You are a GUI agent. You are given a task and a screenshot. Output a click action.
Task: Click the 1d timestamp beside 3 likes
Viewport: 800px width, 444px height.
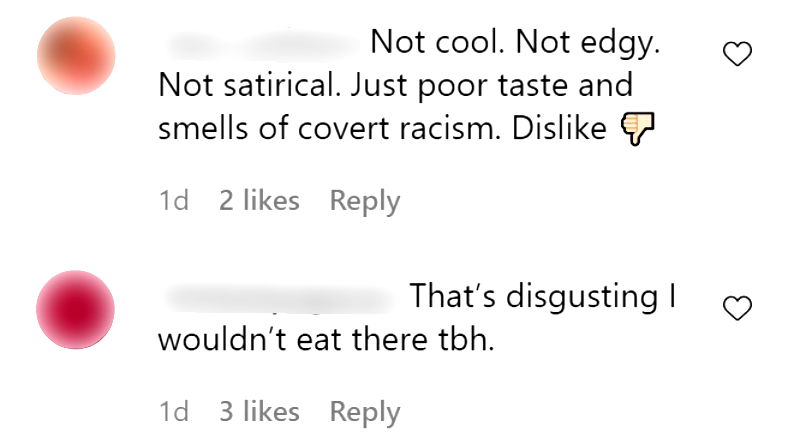(173, 411)
